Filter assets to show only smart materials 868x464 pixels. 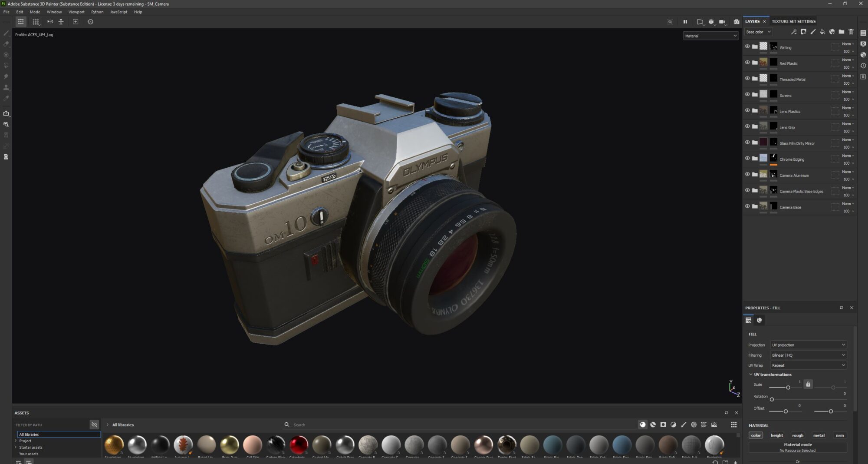pyautogui.click(x=653, y=424)
